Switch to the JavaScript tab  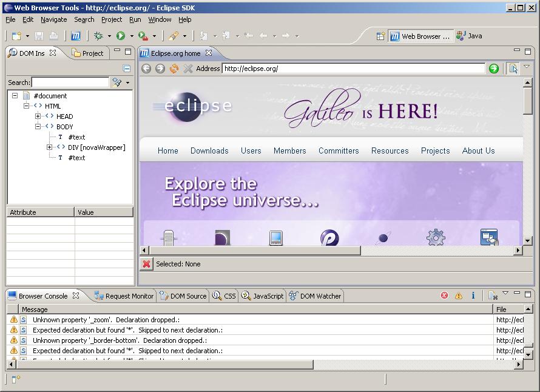(x=263, y=296)
